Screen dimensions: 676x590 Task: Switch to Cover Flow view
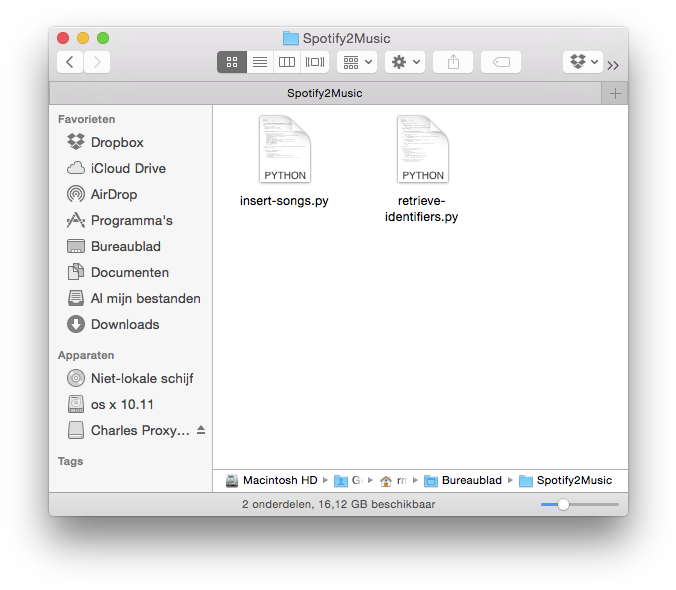click(x=315, y=62)
